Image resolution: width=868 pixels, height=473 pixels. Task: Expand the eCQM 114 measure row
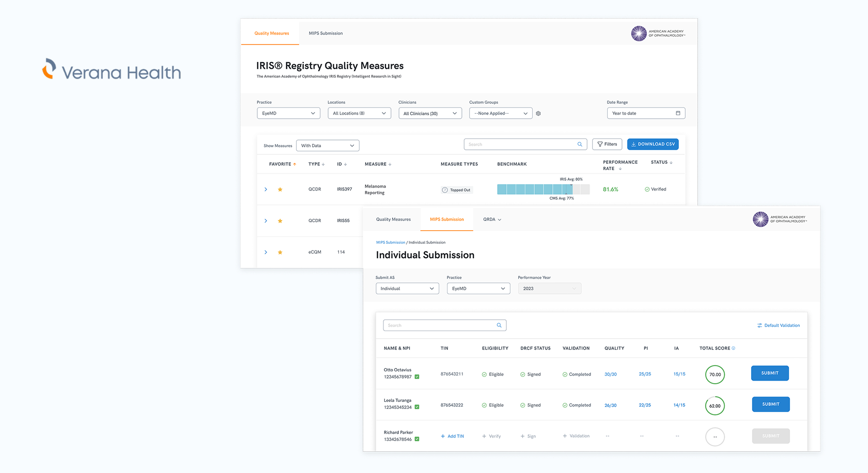(x=266, y=253)
